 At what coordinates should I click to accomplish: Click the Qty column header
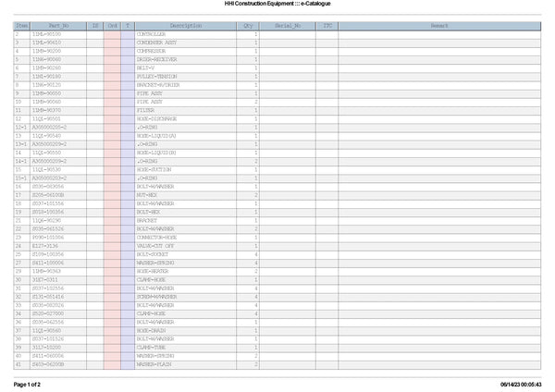(248, 25)
